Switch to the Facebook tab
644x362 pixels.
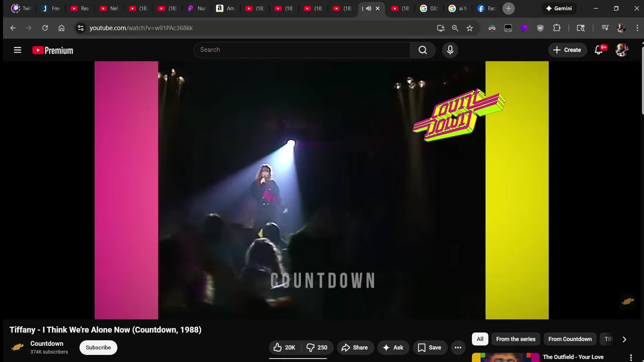click(x=487, y=9)
